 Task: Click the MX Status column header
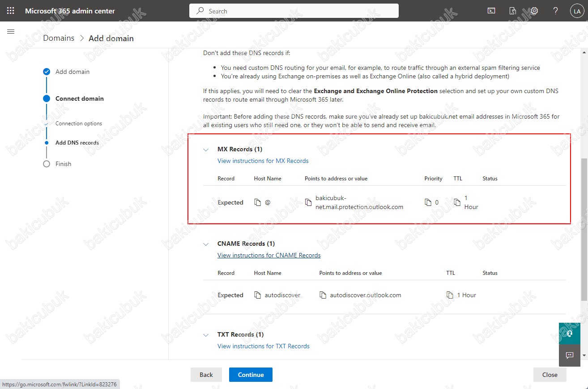[x=490, y=179]
